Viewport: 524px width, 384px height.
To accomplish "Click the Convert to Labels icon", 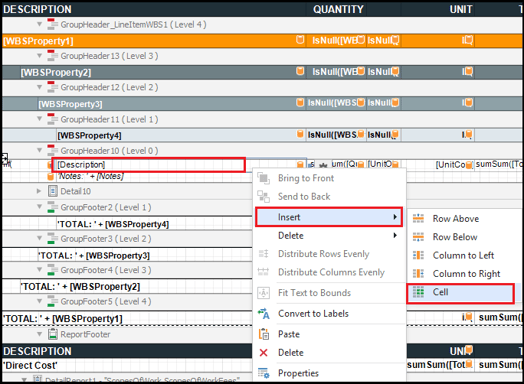I will click(263, 313).
